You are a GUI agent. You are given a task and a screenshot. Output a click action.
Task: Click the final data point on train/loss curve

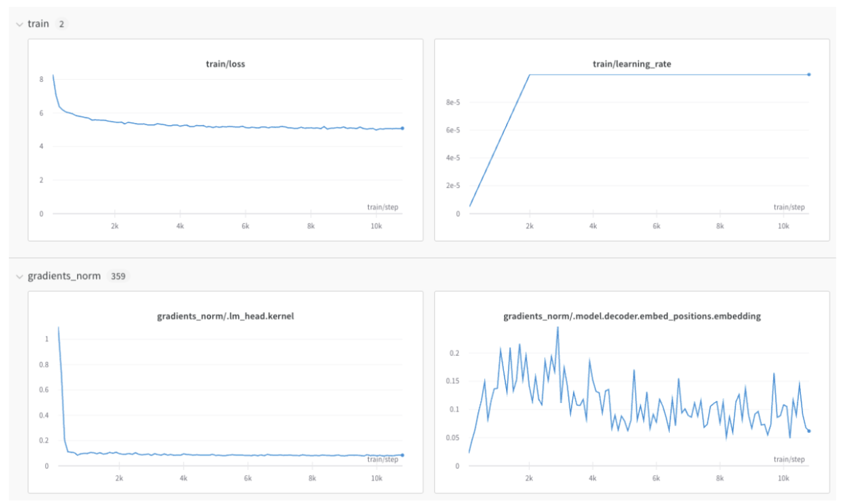(402, 128)
